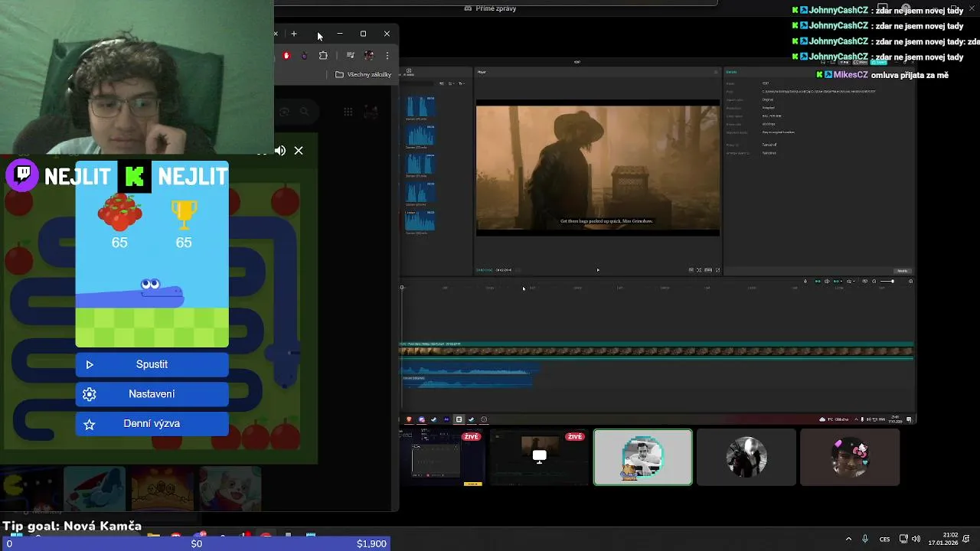The width and height of the screenshot is (980, 551).
Task: Click the Steam icon in shared taskbar
Action: pyautogui.click(x=433, y=419)
